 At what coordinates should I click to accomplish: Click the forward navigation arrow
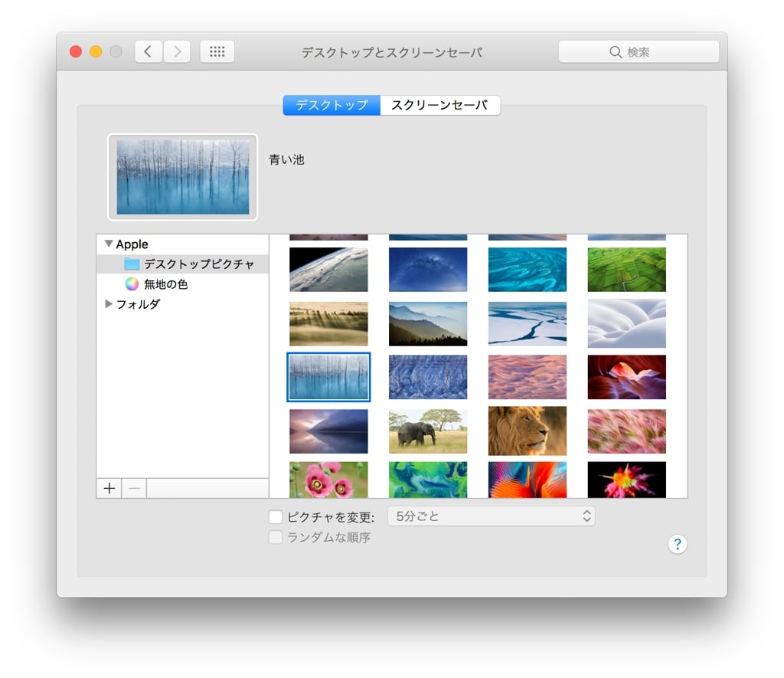tap(177, 51)
